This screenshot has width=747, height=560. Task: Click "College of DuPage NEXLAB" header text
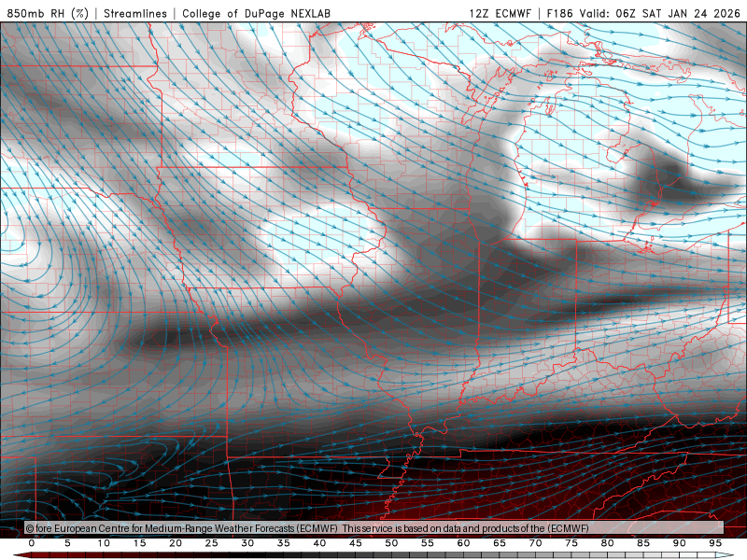[256, 13]
